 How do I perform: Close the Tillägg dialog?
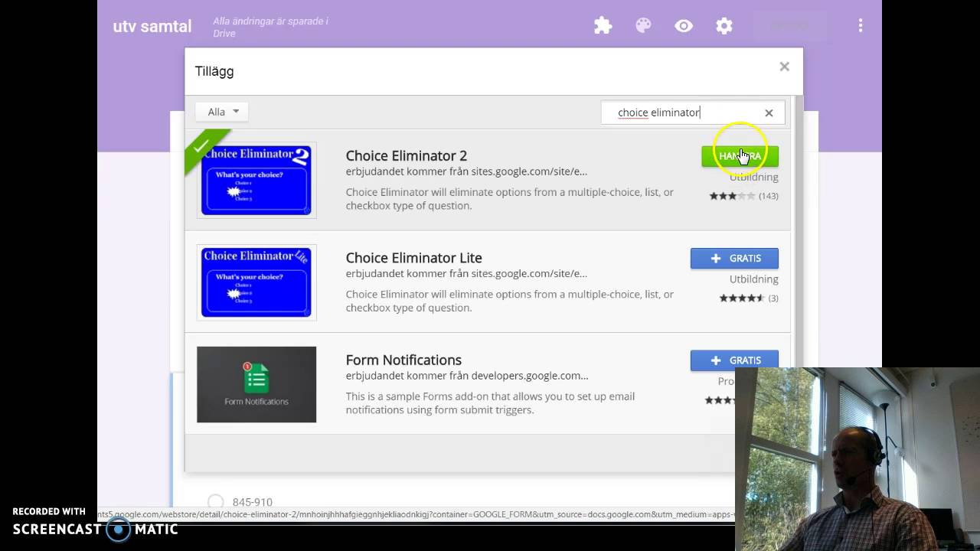(x=784, y=67)
